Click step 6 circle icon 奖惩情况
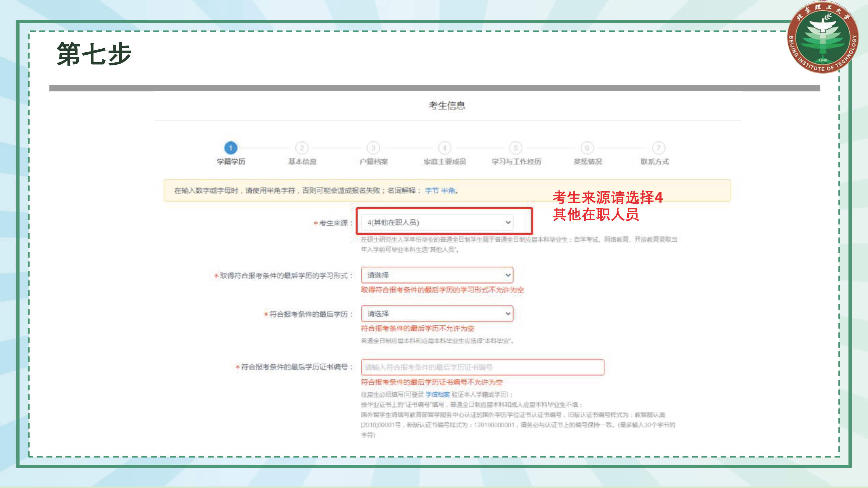 [x=587, y=148]
